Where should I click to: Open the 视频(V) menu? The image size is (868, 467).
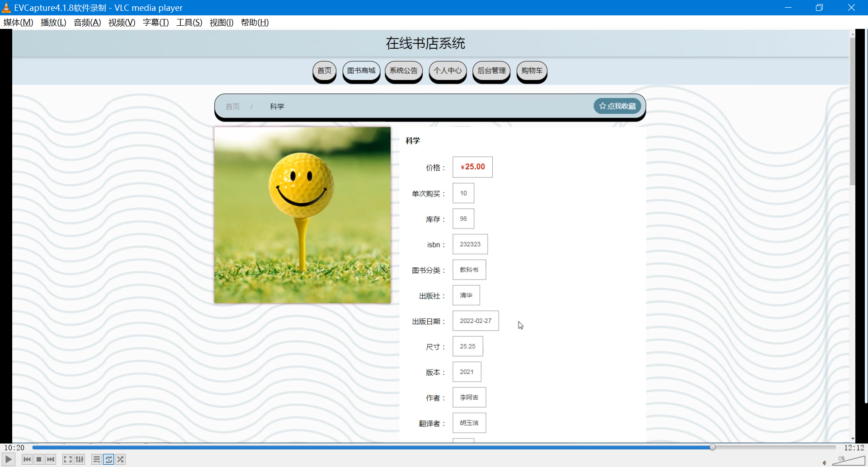122,23
